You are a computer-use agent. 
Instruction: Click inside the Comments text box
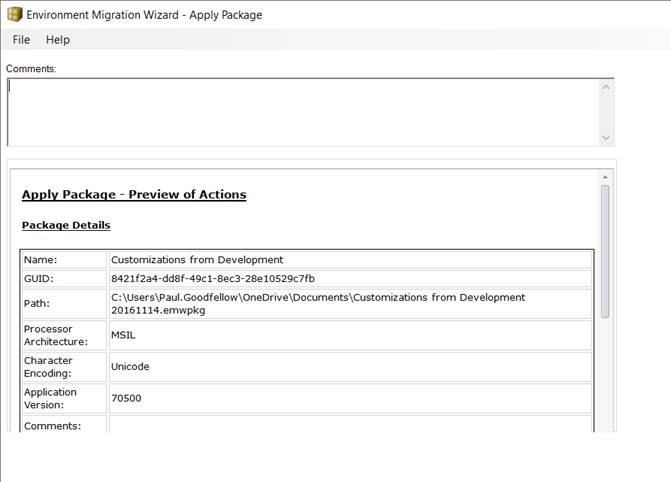coord(300,111)
